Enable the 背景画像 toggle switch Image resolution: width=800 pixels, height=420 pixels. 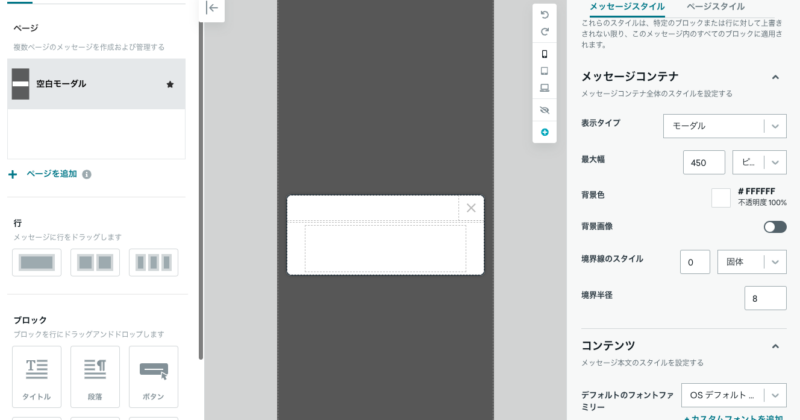coord(774,227)
